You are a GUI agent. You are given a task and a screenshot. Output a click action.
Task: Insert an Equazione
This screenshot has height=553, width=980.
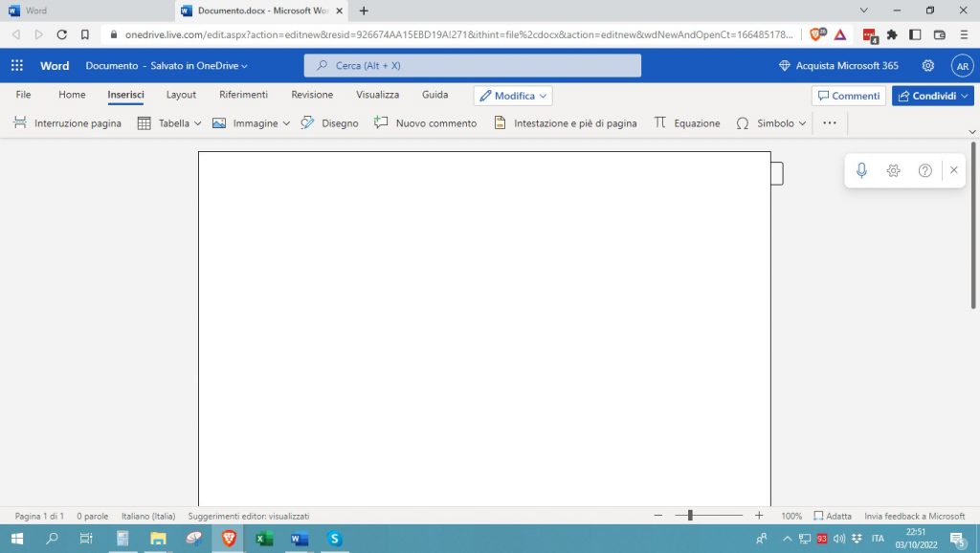686,123
